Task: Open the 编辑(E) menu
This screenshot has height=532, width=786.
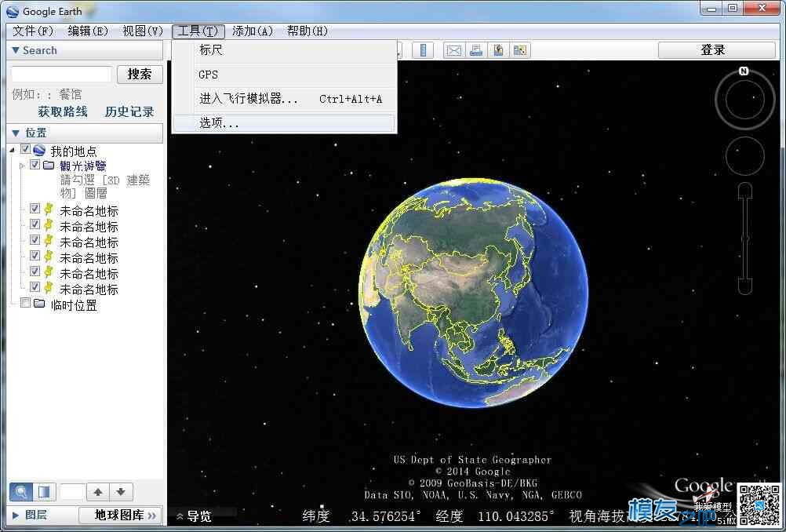Action: click(88, 31)
